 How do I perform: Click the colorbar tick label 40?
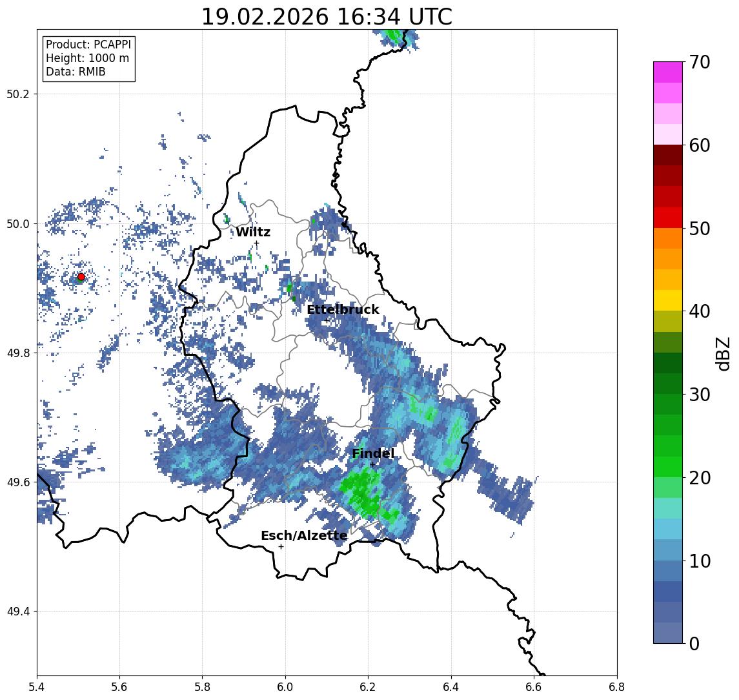700,311
